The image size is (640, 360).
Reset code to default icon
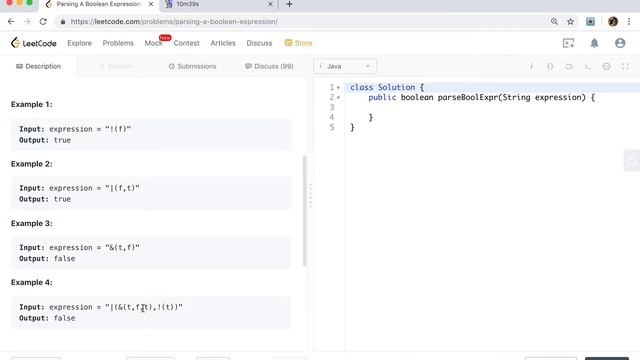569,66
